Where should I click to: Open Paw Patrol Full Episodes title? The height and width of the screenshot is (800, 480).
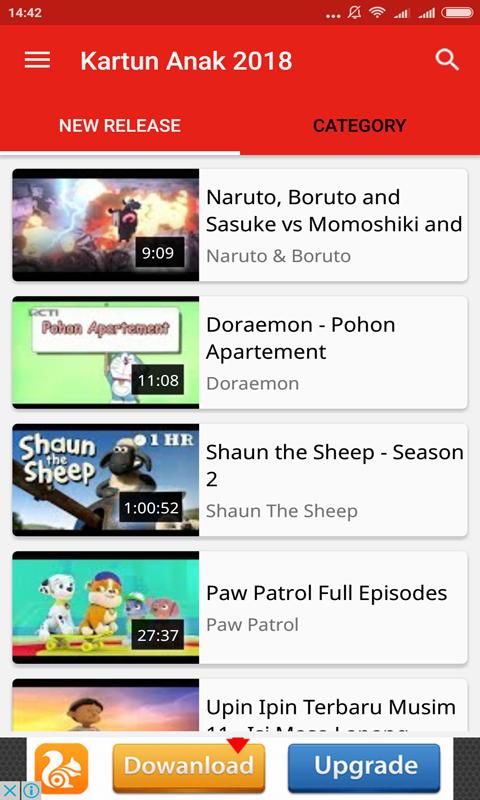326,593
